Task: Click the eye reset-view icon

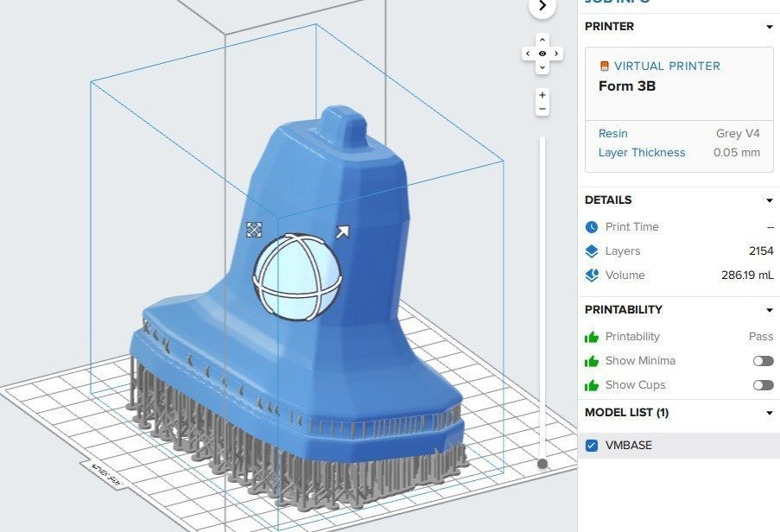Action: pos(542,54)
